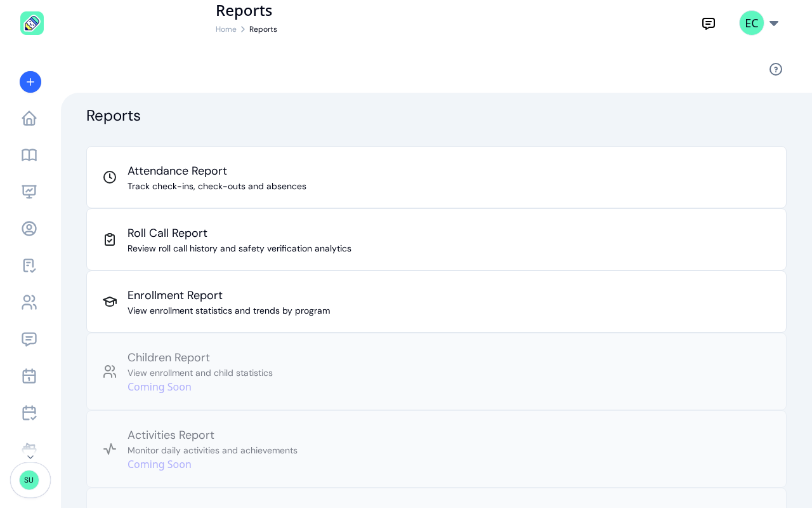Click the pulse icon of Activities Report

(x=110, y=449)
